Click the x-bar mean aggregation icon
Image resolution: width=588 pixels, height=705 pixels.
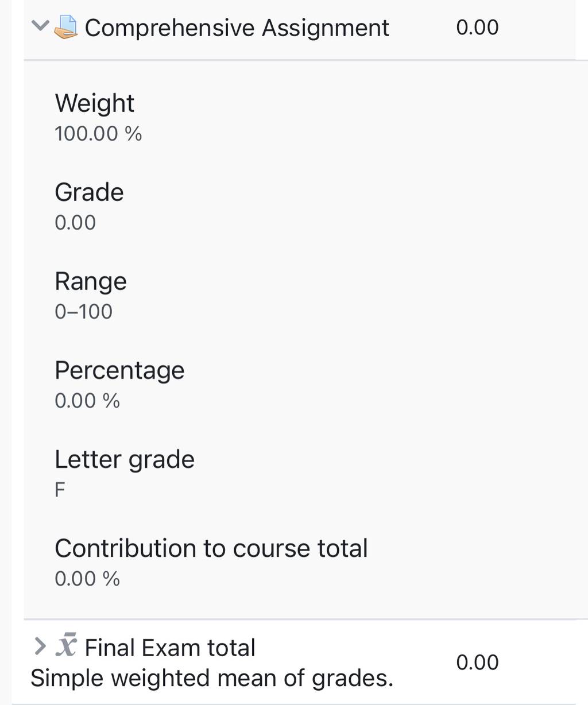pos(66,645)
